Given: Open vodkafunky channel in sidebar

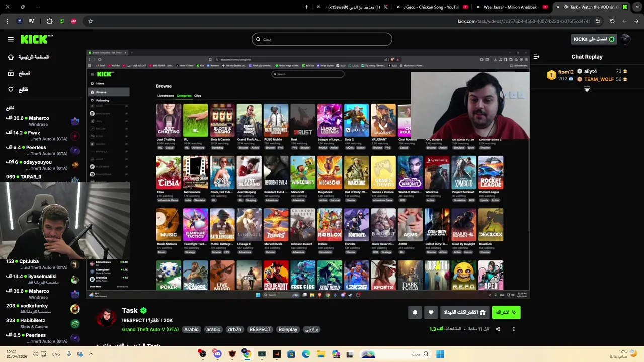Looking at the screenshot, I should [x=42, y=309].
